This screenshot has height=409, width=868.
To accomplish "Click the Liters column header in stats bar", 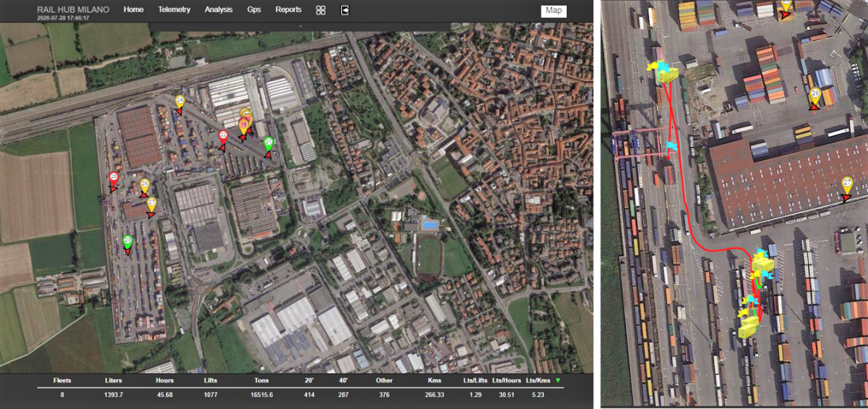I will pos(113,380).
